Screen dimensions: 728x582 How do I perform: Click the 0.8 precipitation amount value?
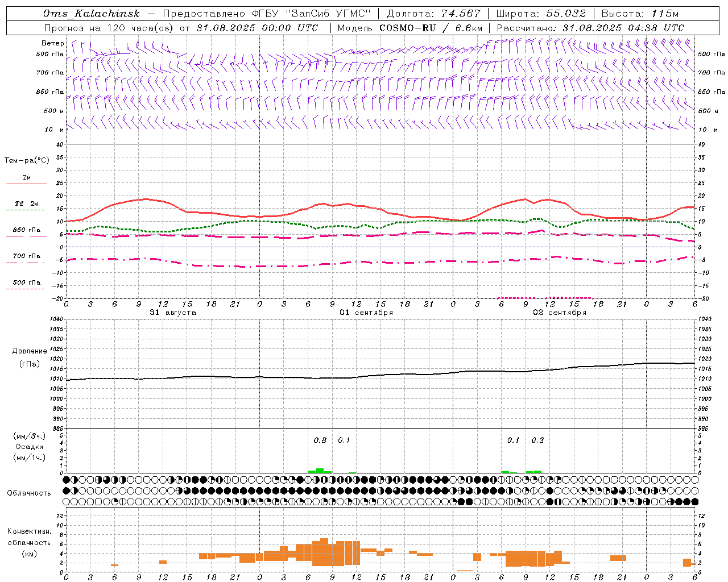click(x=320, y=440)
